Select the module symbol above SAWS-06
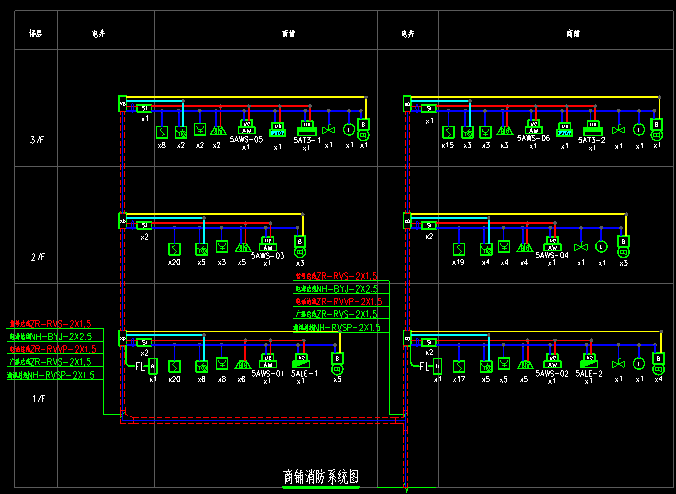The width and height of the screenshot is (676, 494). (534, 127)
